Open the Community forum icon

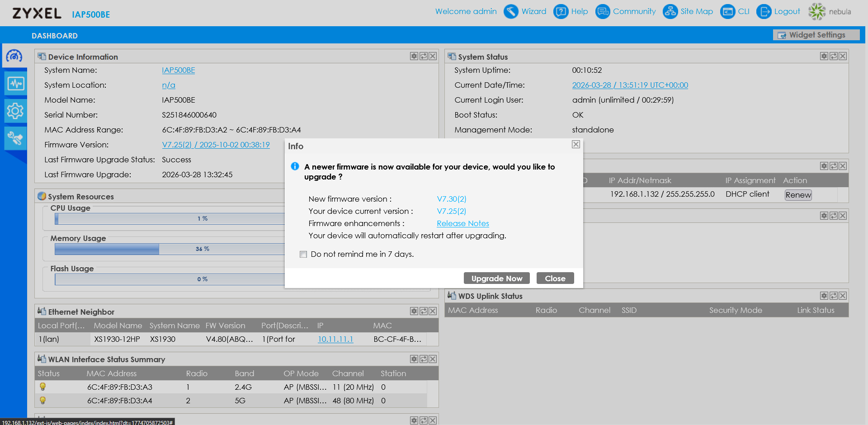click(603, 12)
